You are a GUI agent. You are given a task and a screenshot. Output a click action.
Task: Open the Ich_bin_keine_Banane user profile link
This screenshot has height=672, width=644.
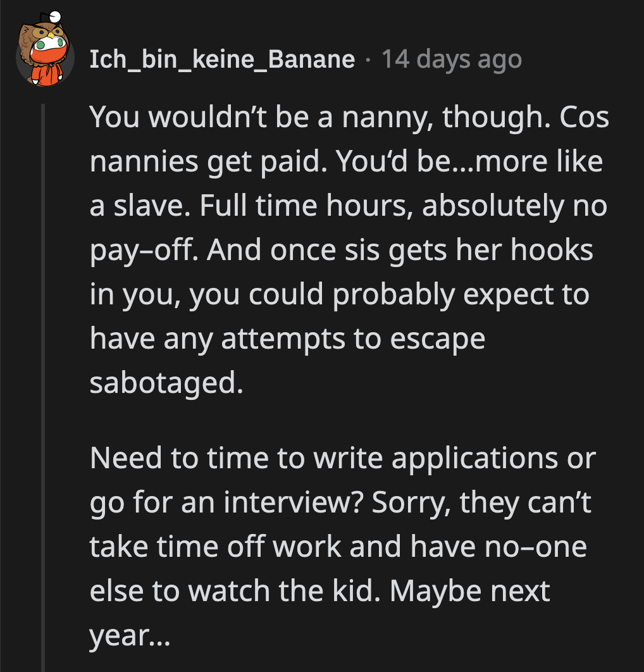(x=221, y=59)
